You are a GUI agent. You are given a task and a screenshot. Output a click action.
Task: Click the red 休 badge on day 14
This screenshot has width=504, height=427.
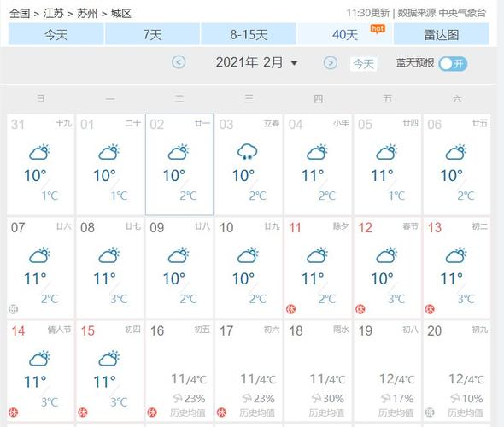pyautogui.click(x=14, y=412)
